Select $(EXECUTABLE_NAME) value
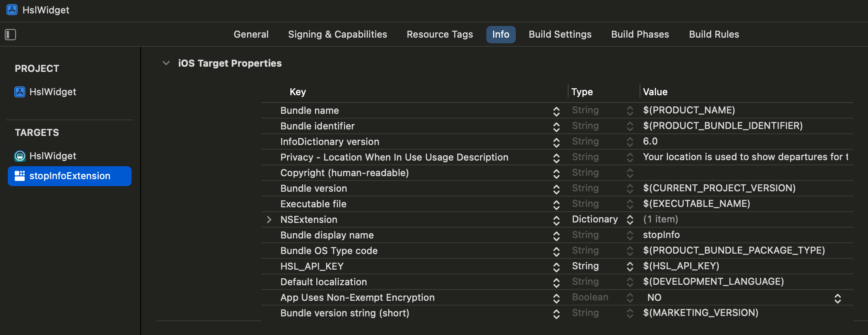Image resolution: width=868 pixels, height=335 pixels. tap(697, 204)
